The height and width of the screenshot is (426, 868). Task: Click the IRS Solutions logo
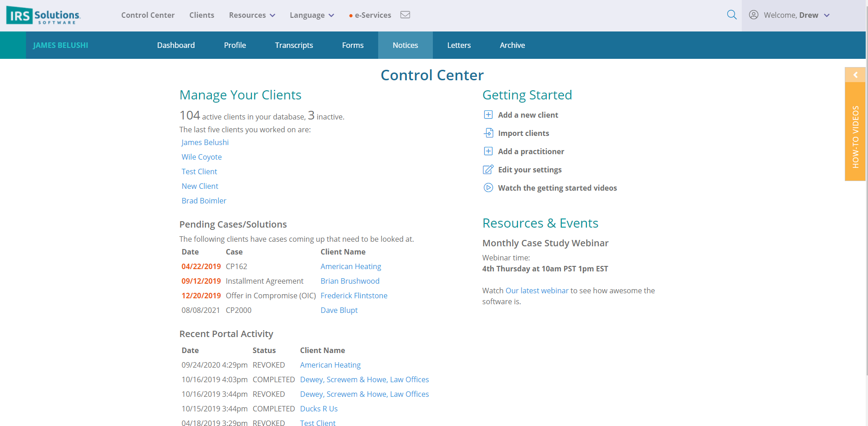[42, 15]
